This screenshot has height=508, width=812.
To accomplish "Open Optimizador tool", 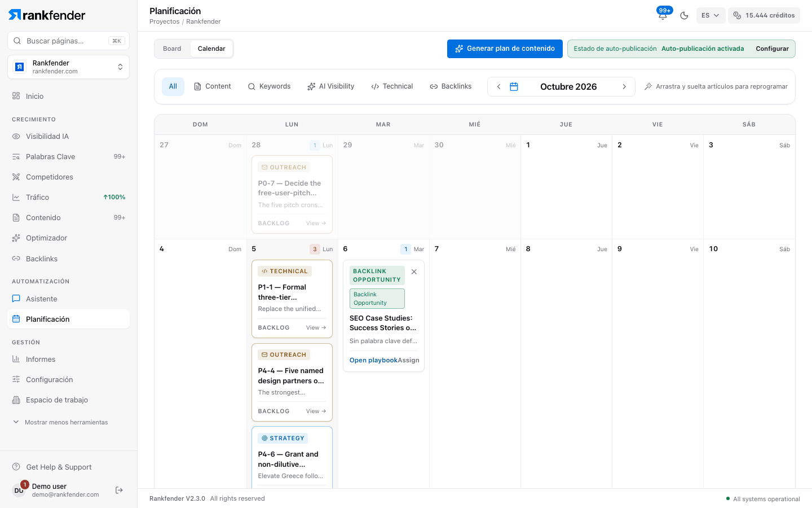I will [69, 238].
